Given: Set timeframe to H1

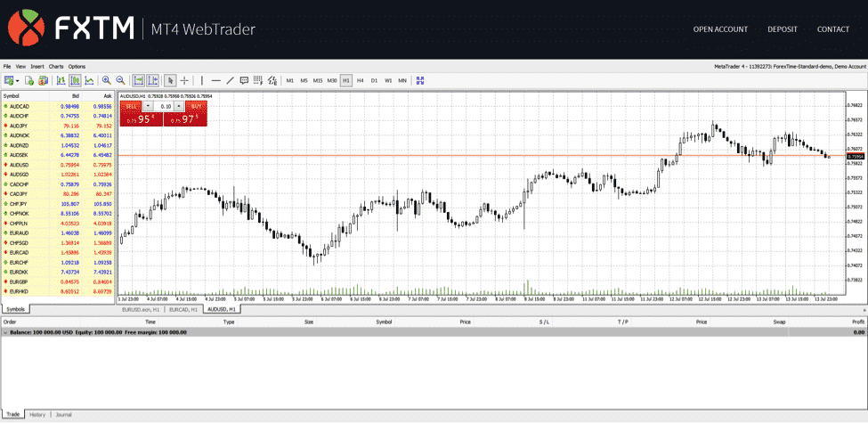Looking at the screenshot, I should [x=346, y=80].
